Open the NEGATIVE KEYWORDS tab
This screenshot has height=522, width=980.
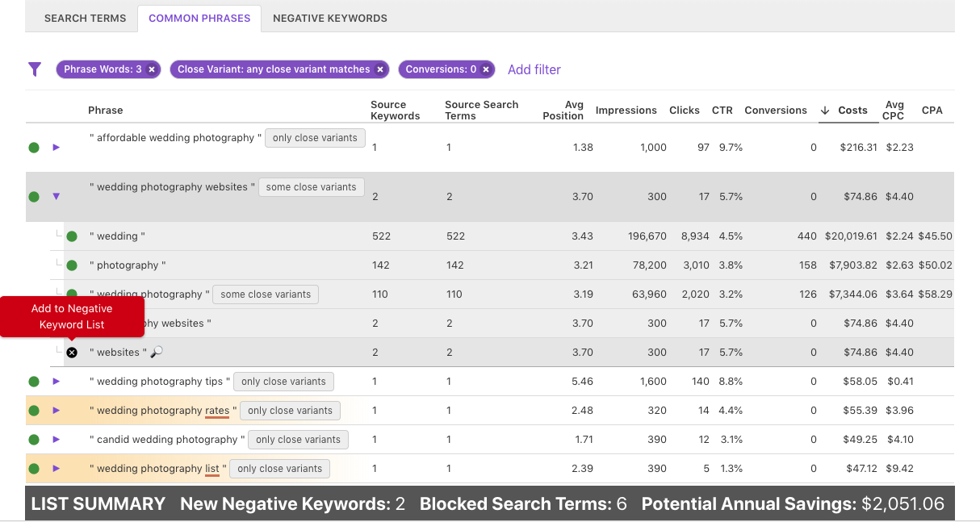pos(330,18)
